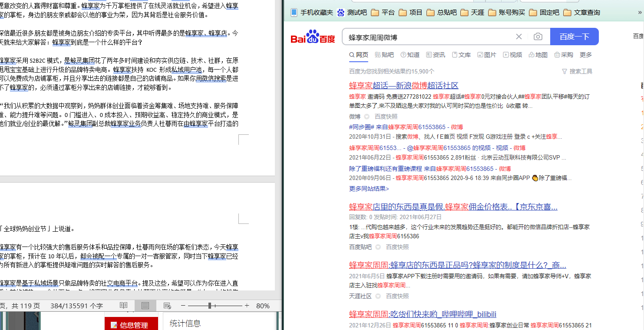Expand dropdown arrow beside 百度贴吧 source

click(378, 247)
